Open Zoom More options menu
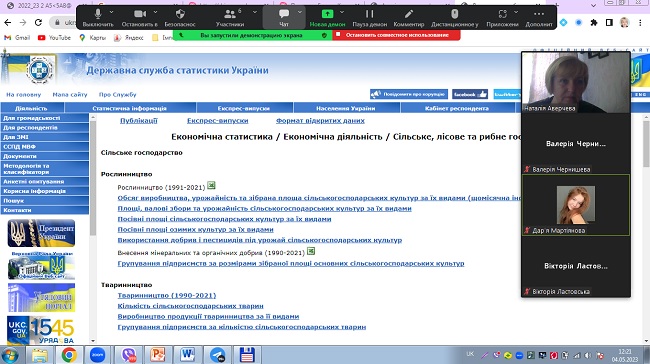 point(539,18)
